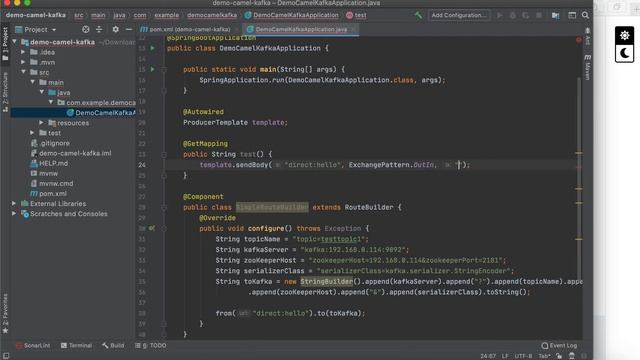The width and height of the screenshot is (640, 360).
Task: Place cursor on line 31 topicName string
Action: tap(330, 239)
